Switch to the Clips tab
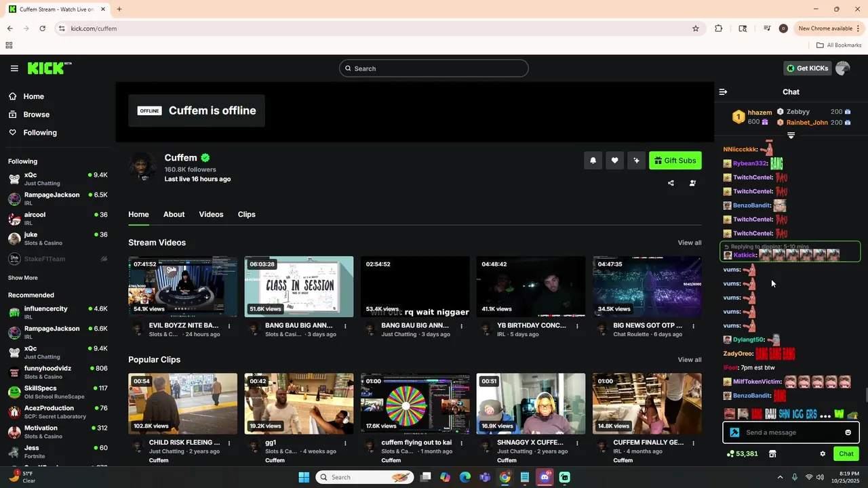 [x=247, y=214]
